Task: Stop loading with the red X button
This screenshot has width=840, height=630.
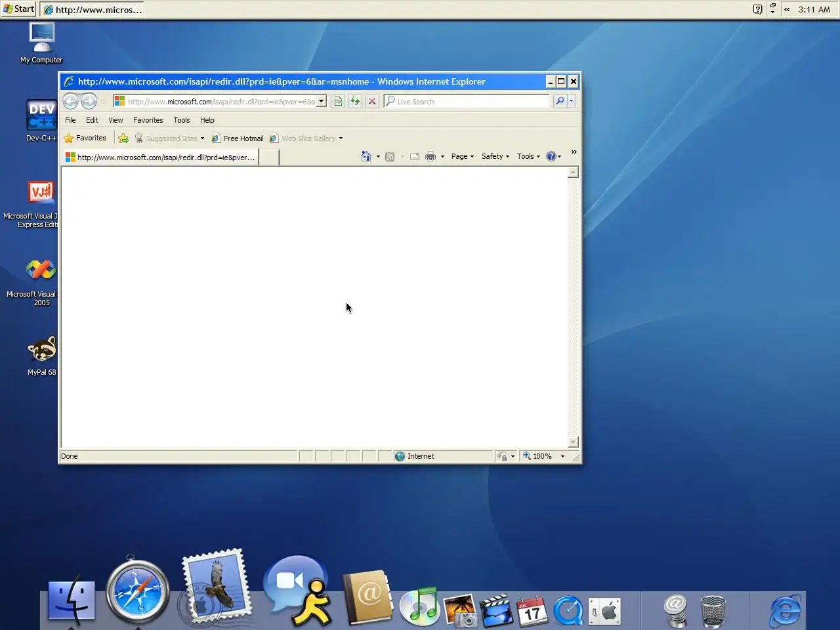Action: (x=371, y=101)
